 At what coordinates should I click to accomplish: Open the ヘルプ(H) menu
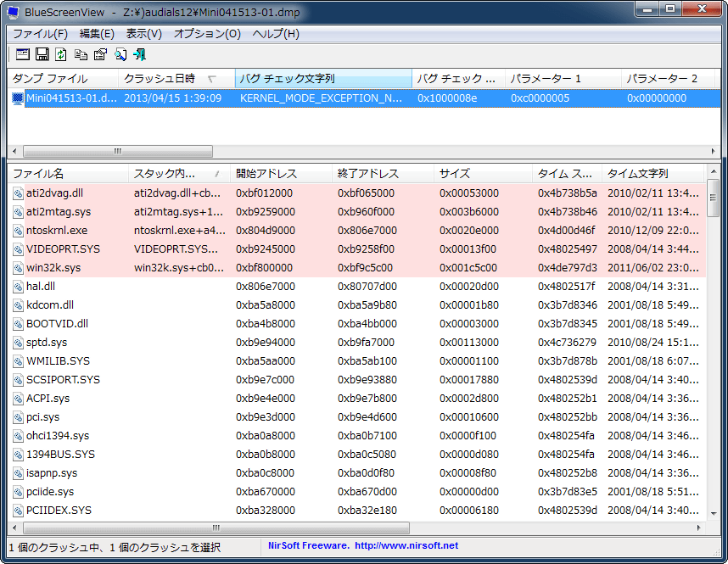(277, 34)
